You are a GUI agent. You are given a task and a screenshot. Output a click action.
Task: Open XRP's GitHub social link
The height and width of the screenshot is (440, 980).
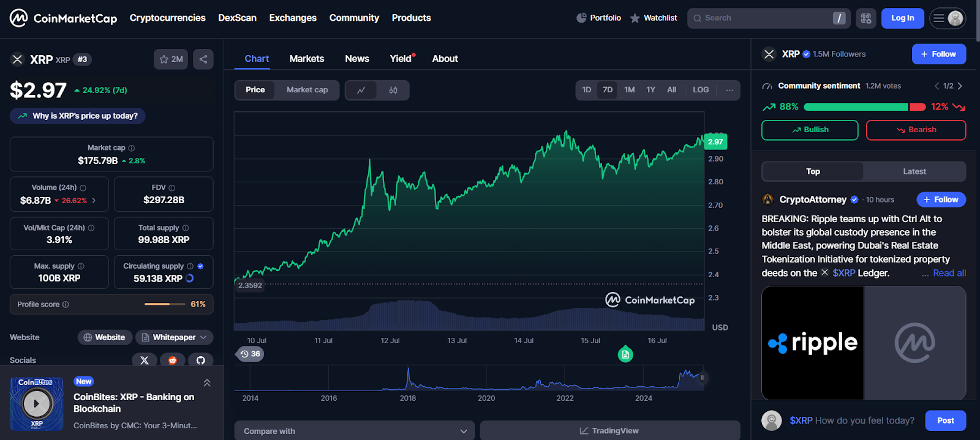coord(201,360)
